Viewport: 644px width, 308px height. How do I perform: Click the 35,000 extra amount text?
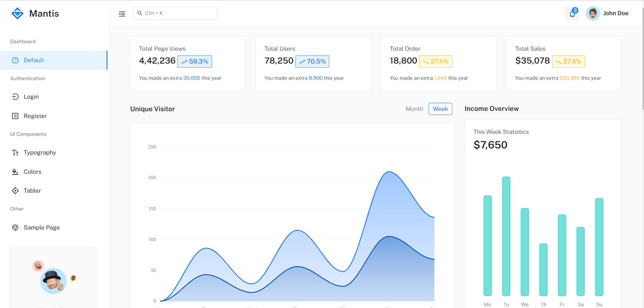click(x=192, y=78)
